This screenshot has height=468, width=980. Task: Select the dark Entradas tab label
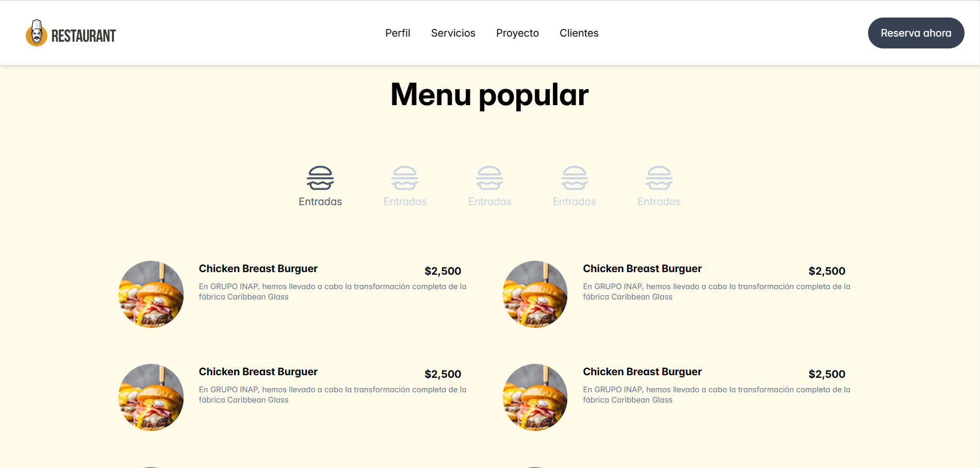click(x=320, y=202)
